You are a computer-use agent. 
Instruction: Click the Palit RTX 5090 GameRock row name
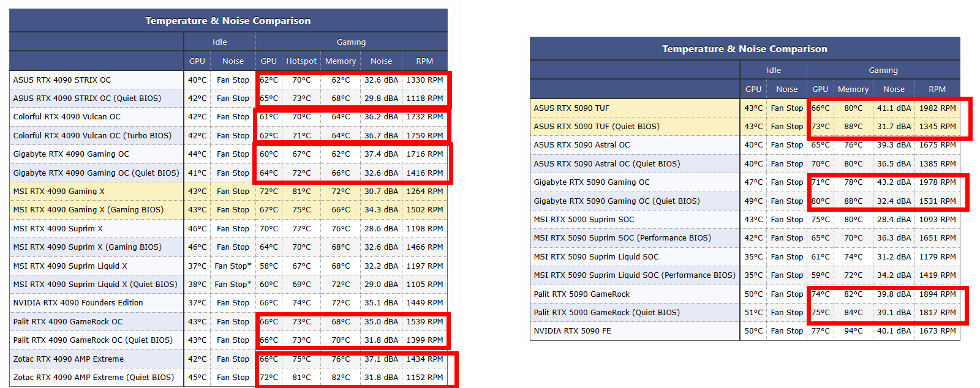click(581, 294)
